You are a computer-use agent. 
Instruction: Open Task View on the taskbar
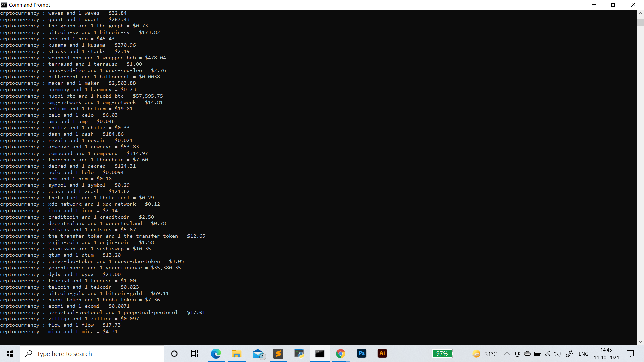tap(195, 354)
